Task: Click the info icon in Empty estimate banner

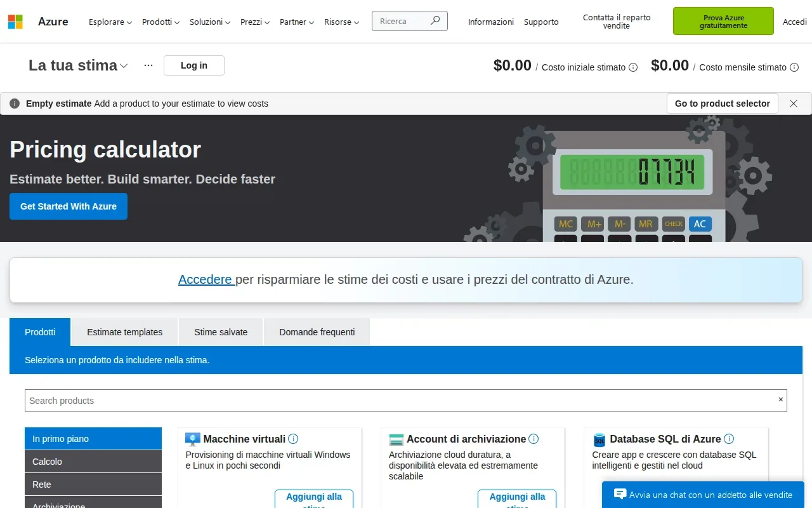Action: click(x=15, y=104)
